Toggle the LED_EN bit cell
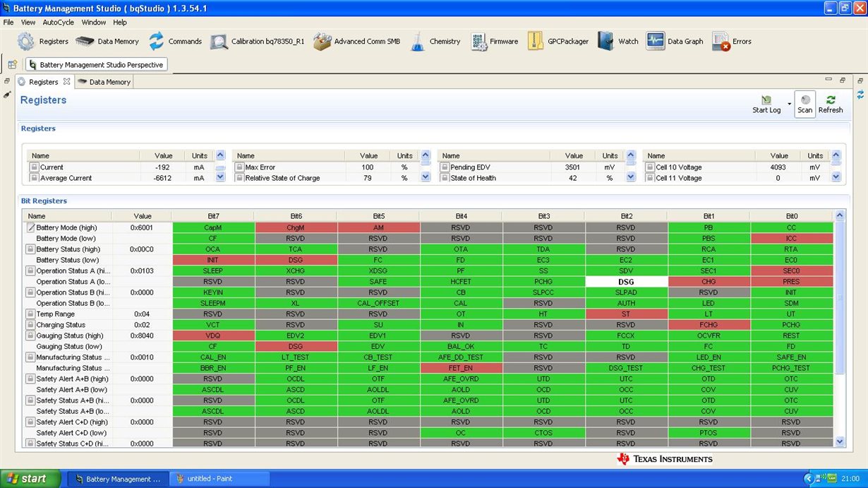 [709, 357]
